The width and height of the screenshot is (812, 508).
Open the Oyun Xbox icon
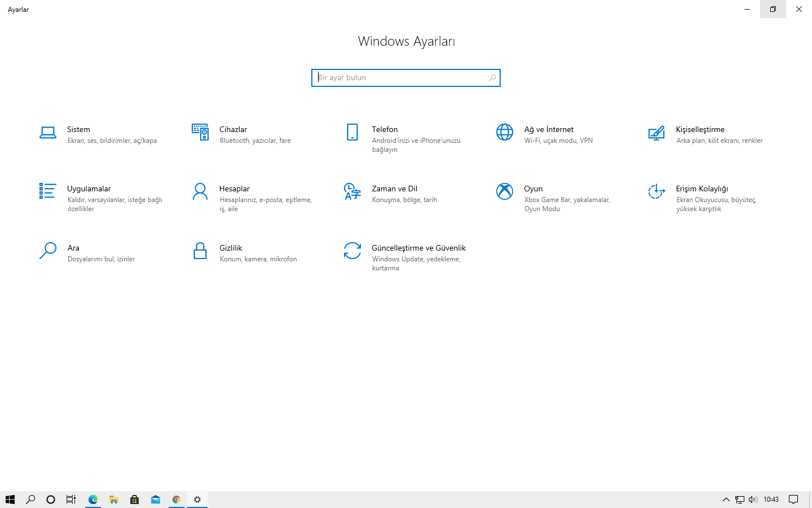tap(505, 191)
